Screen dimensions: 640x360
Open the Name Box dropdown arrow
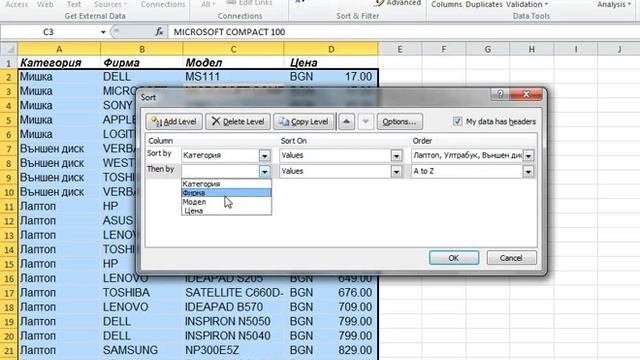pyautogui.click(x=103, y=32)
